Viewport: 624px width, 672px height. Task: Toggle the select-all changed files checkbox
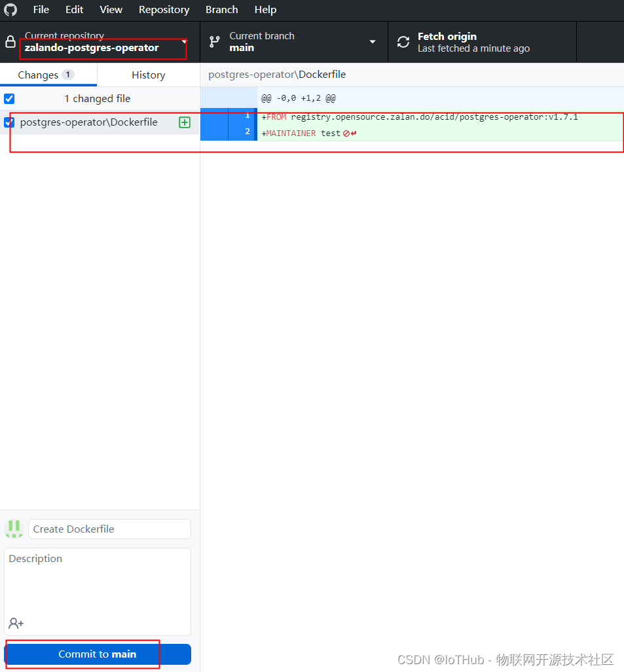9,99
